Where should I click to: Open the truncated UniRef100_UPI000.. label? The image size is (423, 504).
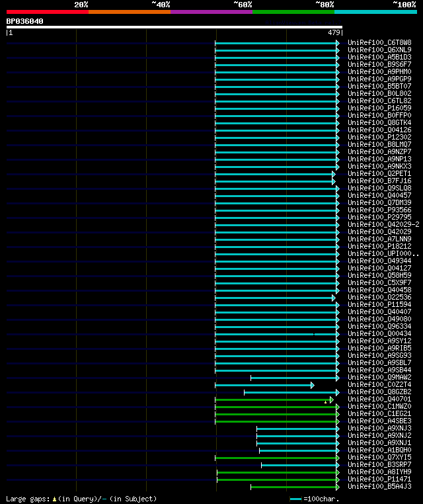point(383,253)
